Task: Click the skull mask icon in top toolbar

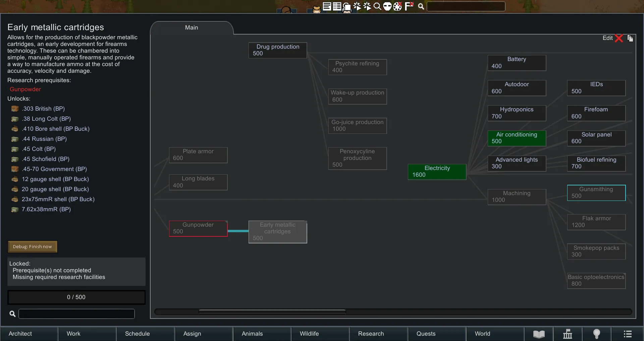Action: [x=387, y=6]
